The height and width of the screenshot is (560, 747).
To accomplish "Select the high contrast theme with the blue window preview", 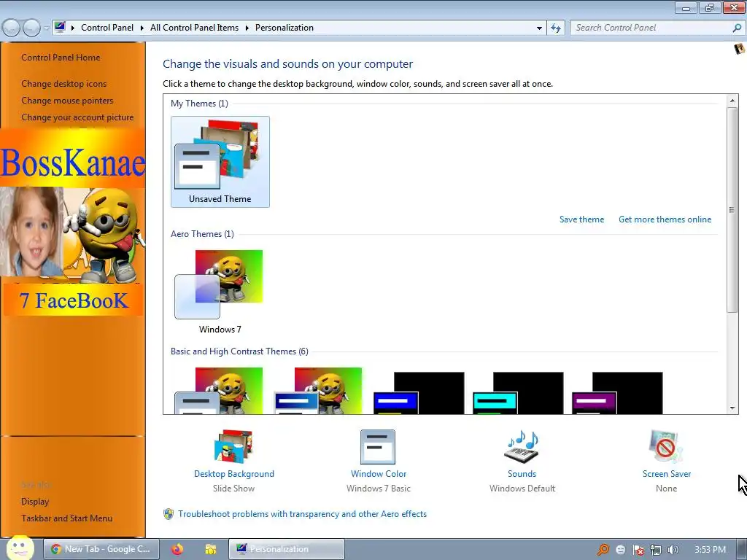I will tap(419, 392).
